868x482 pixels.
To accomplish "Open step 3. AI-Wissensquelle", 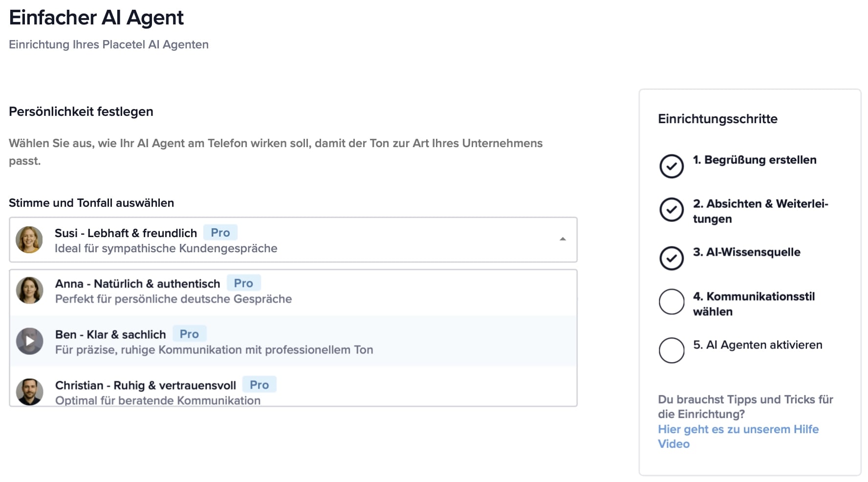I will [x=746, y=252].
